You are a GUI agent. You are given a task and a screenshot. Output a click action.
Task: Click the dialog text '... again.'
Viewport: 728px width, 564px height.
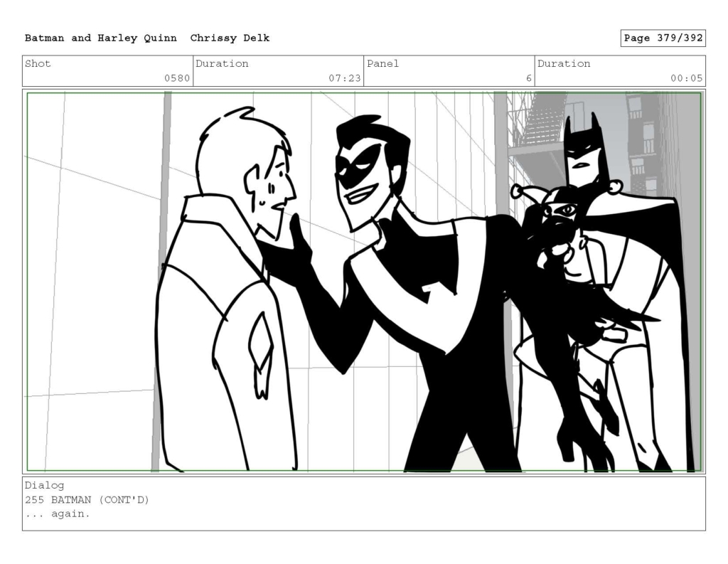pyautogui.click(x=57, y=514)
